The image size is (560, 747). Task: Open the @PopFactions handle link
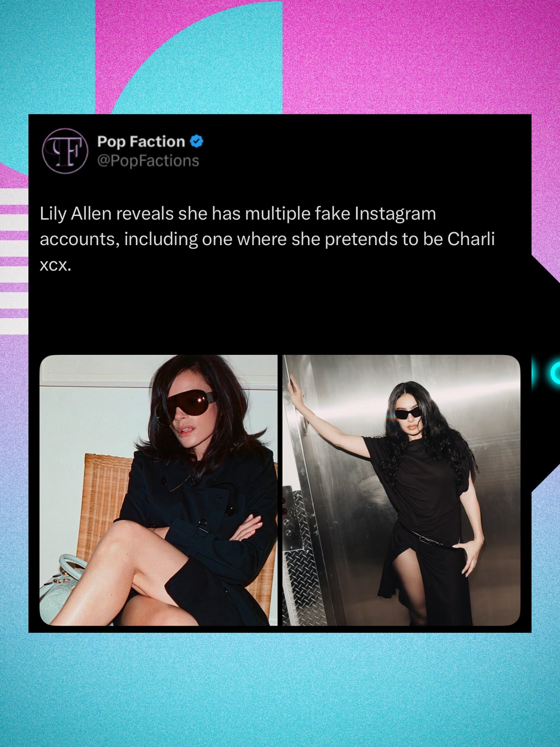click(148, 161)
